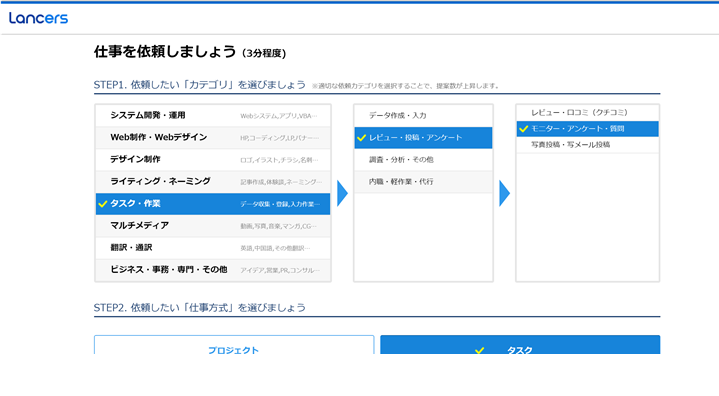This screenshot has height=396, width=719.
Task: Select ライティング・ネーミング category
Action: (x=213, y=182)
